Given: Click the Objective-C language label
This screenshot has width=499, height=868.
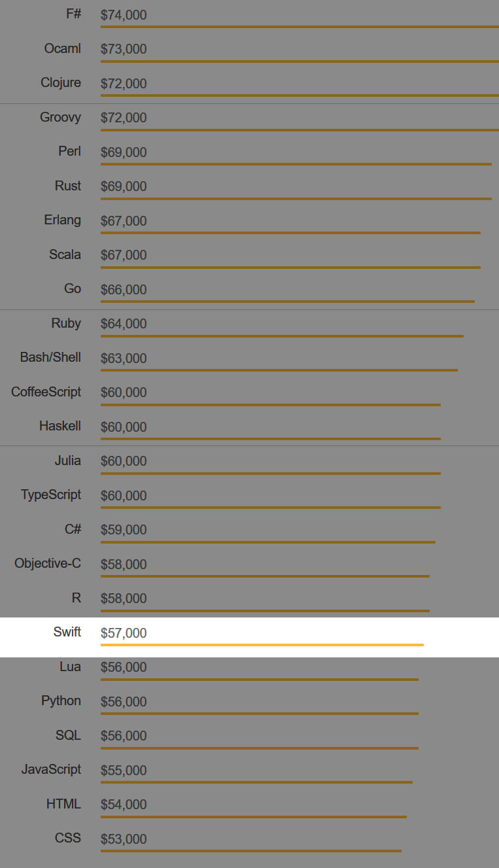Looking at the screenshot, I should [x=48, y=563].
